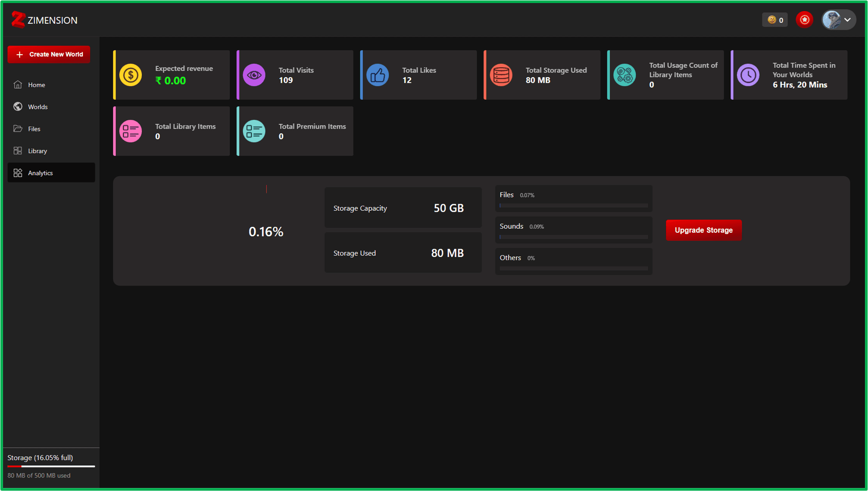868x491 pixels.
Task: Click the Sounds 0.09% label
Action: coord(522,226)
